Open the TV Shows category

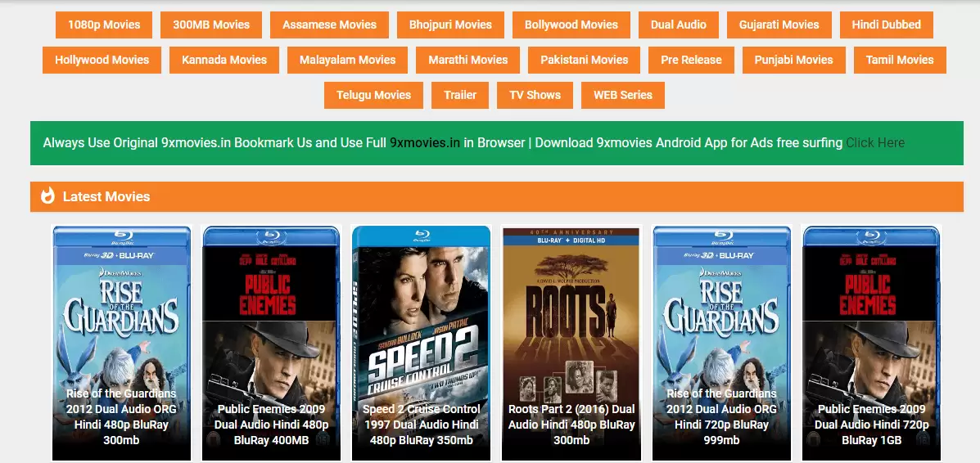(535, 95)
